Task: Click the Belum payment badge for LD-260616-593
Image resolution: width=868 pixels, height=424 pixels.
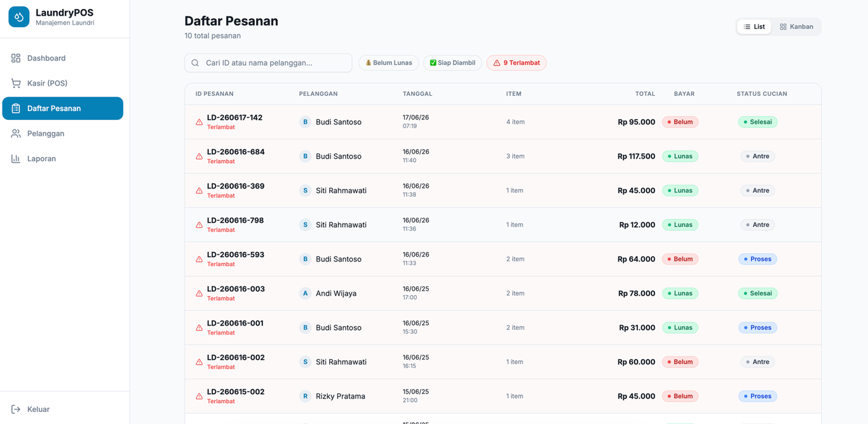Action: [680, 259]
